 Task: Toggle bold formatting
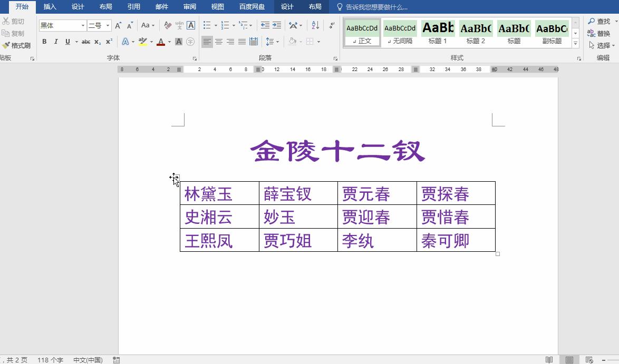pos(44,42)
